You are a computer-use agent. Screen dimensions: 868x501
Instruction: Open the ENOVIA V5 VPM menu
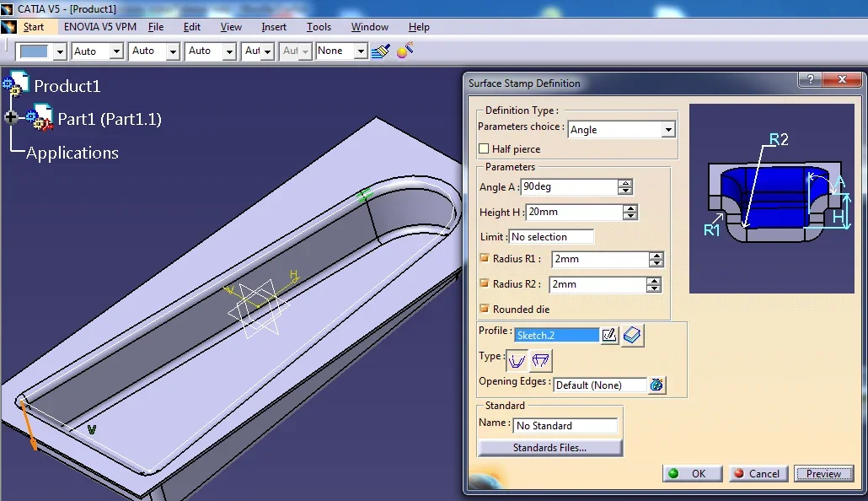pos(100,27)
